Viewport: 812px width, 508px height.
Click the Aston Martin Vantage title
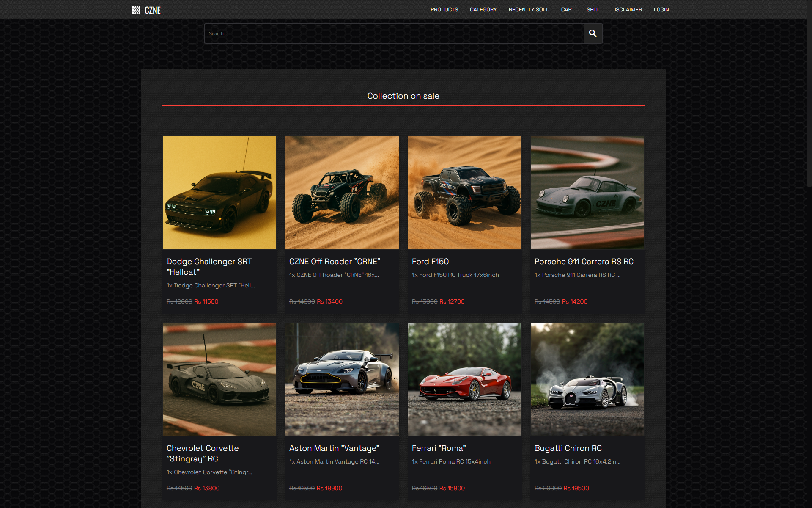click(x=334, y=448)
